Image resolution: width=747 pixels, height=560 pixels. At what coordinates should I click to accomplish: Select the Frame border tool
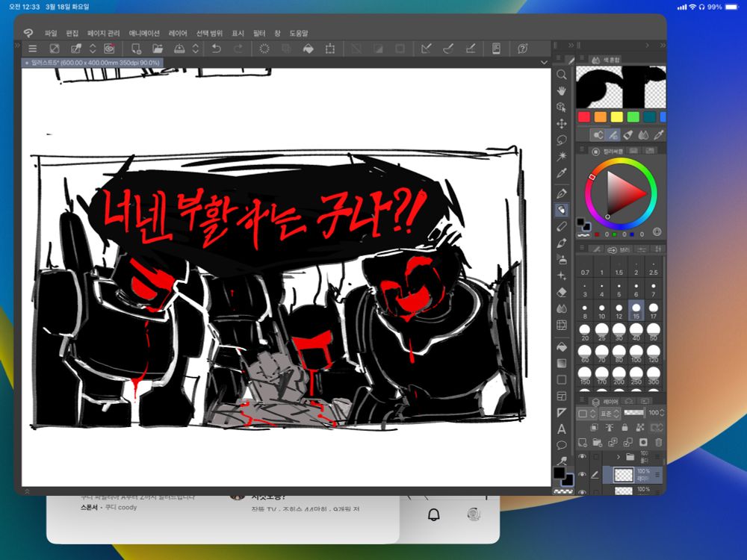pos(562,396)
